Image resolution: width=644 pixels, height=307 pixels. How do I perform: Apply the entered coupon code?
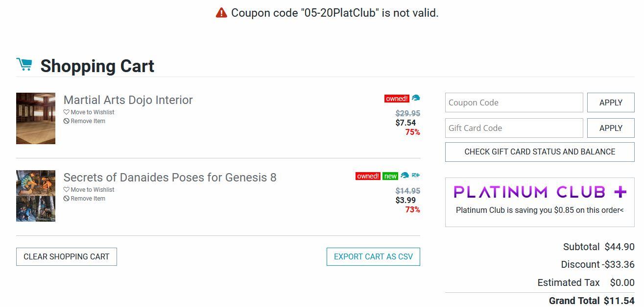click(611, 102)
